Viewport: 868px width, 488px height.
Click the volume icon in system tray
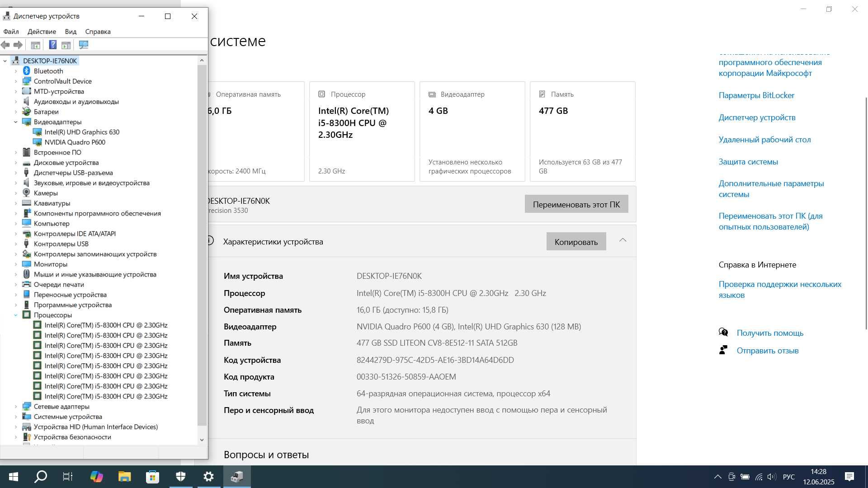coord(772,477)
